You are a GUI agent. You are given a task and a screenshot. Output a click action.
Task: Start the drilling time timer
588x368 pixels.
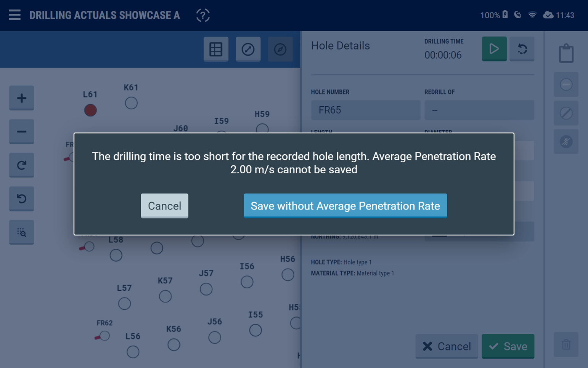(x=494, y=49)
